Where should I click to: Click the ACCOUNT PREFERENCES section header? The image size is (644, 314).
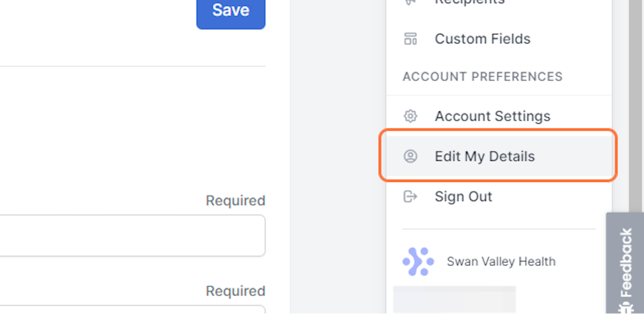pyautogui.click(x=482, y=77)
